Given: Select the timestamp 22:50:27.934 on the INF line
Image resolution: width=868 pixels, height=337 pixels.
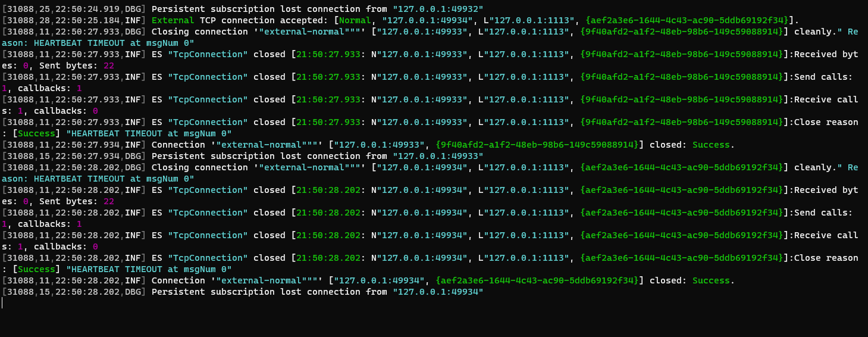Looking at the screenshot, I should click(87, 145).
